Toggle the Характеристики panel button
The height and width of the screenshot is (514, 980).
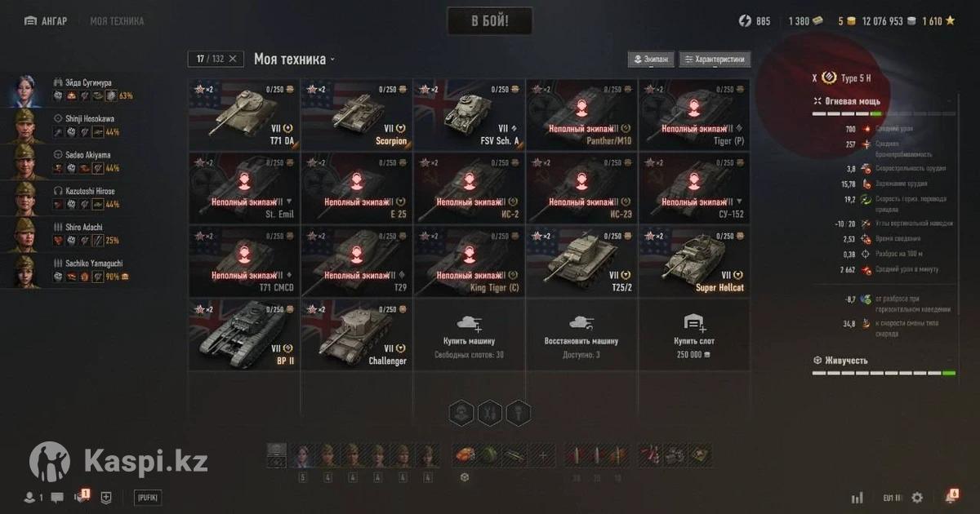coord(715,60)
